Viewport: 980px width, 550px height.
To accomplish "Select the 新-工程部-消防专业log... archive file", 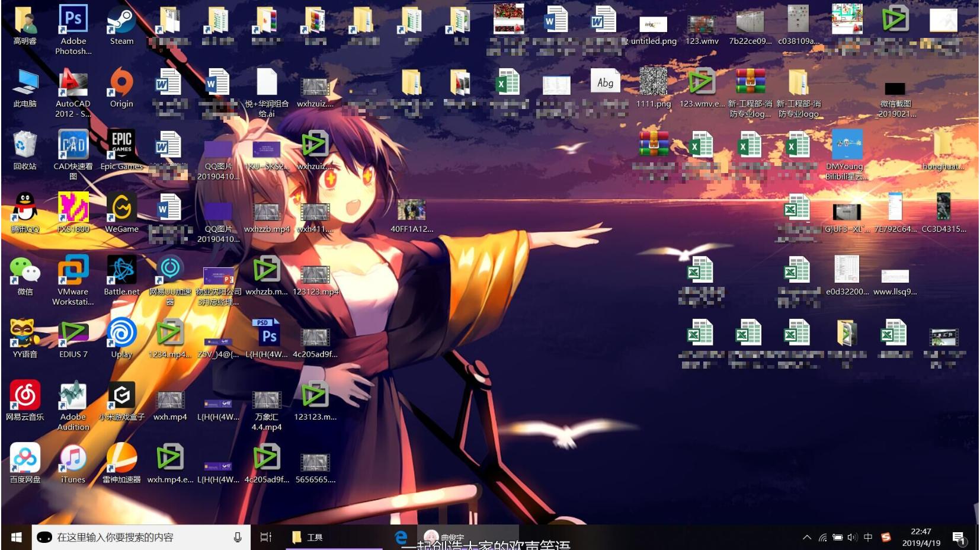I will click(x=750, y=92).
